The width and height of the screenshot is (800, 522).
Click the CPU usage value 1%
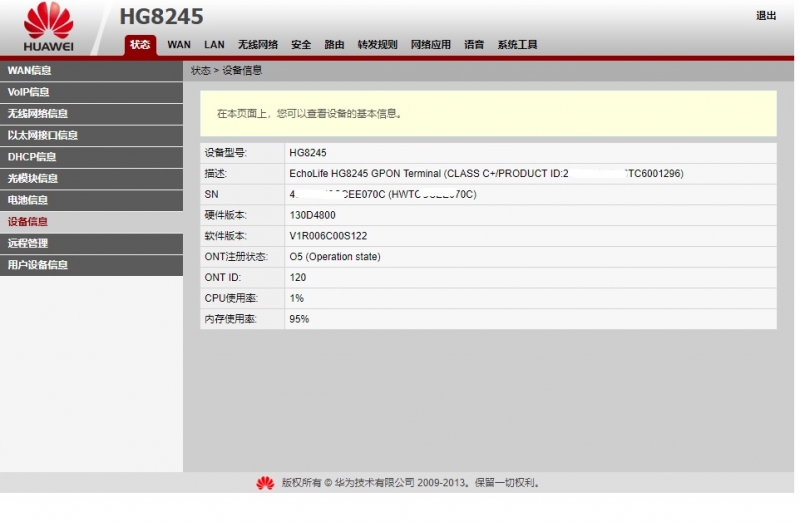pos(296,299)
